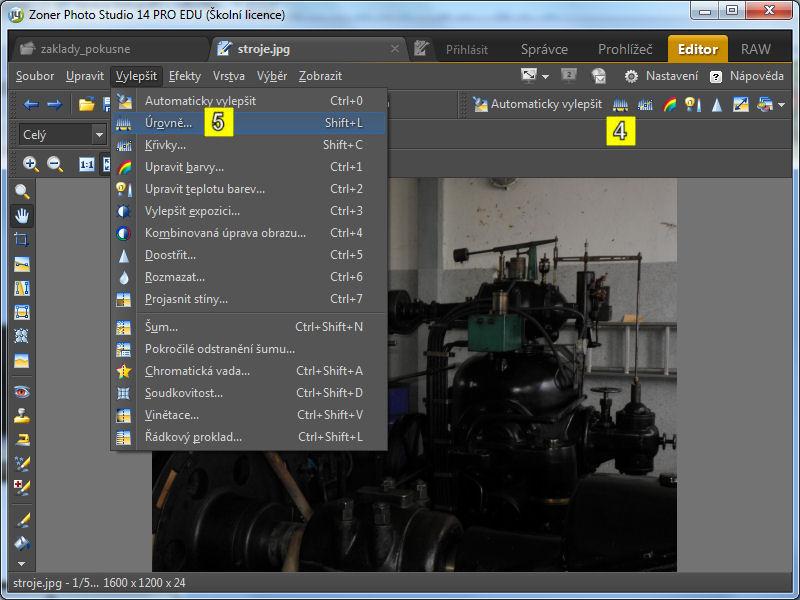Select Chromatická vada... menu item
Image resolution: width=800 pixels, height=600 pixels.
[x=248, y=371]
